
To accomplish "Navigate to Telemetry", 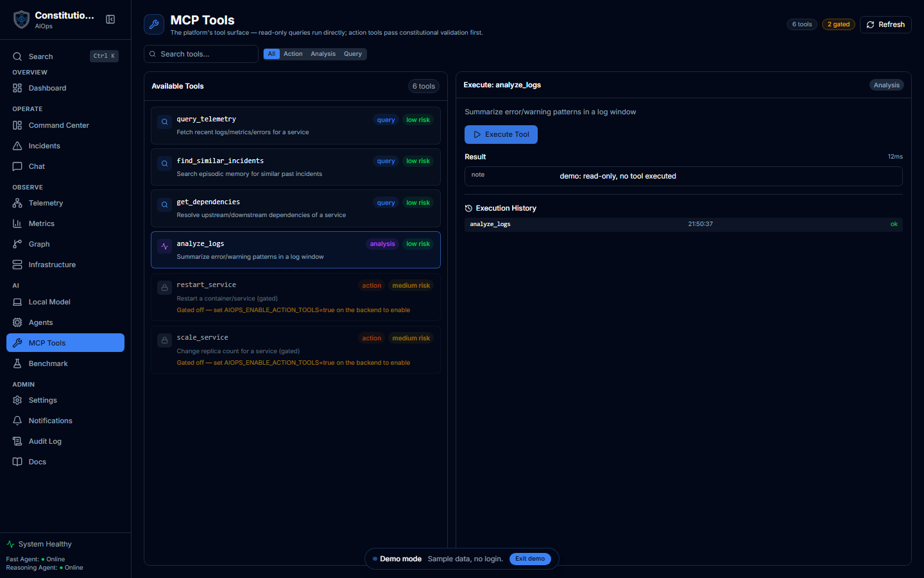I will 65,203.
